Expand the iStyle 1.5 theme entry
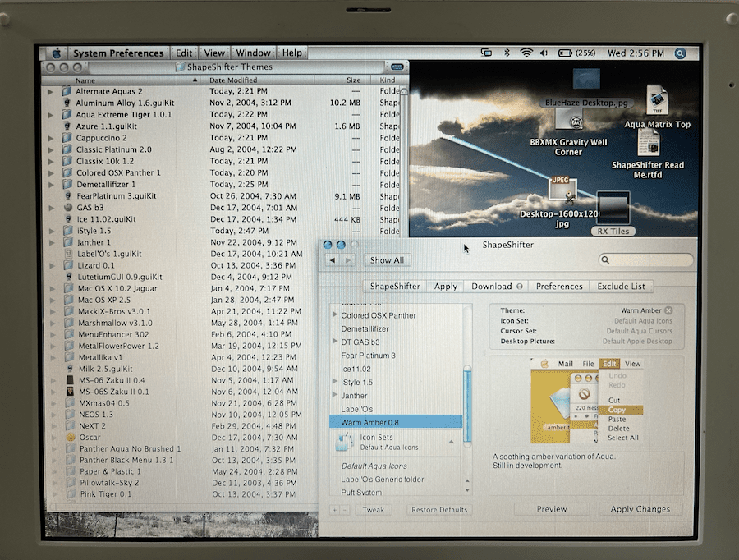The width and height of the screenshot is (739, 560). click(x=335, y=381)
